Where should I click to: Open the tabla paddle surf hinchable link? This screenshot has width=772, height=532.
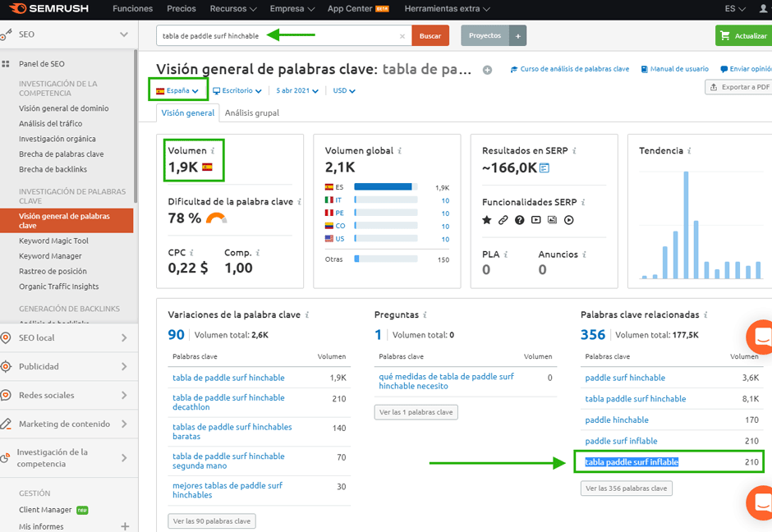pos(635,399)
